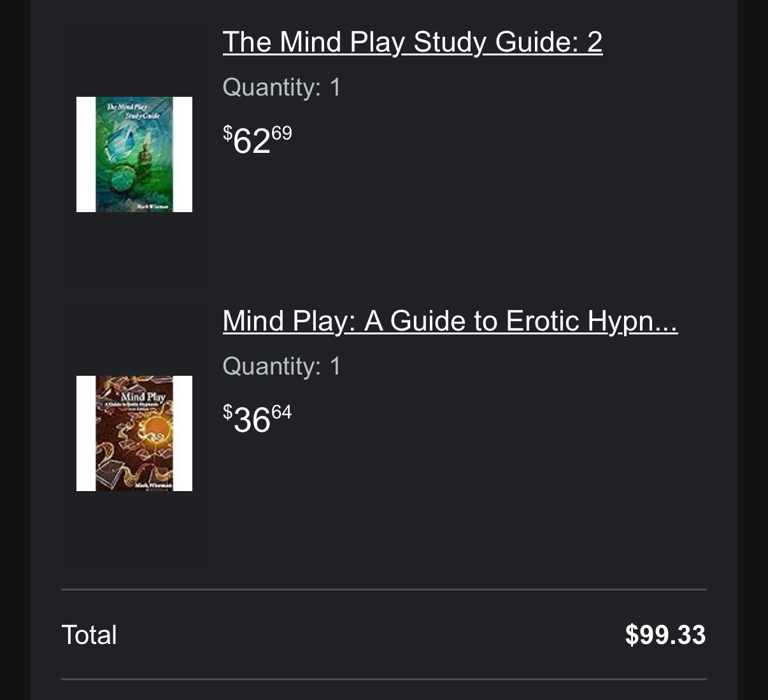Click the "Total" label
This screenshot has width=768, height=700.
pyautogui.click(x=89, y=635)
